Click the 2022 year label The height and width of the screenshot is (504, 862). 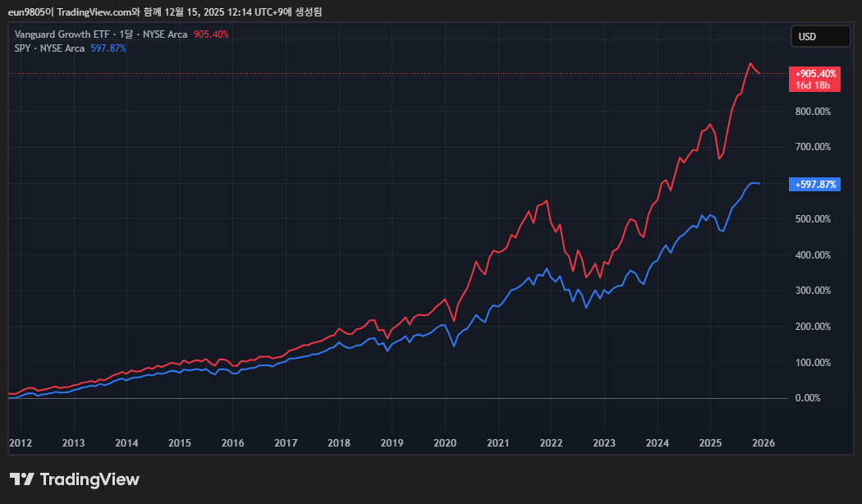551,443
